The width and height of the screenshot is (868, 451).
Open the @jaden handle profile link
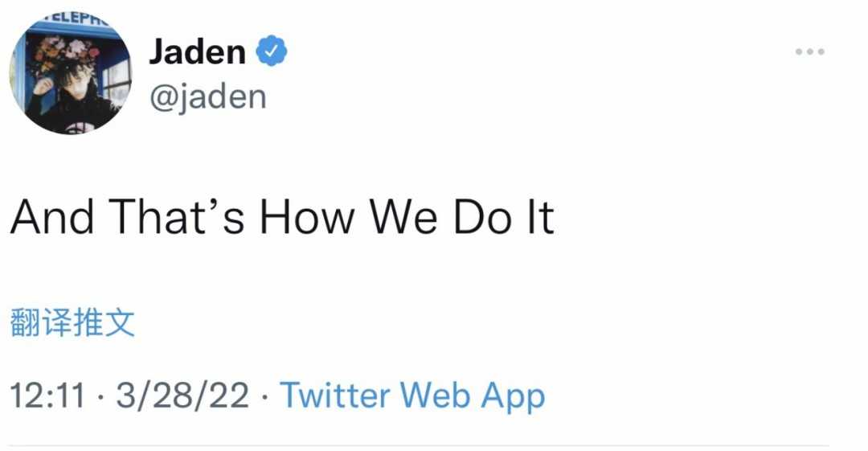[x=207, y=97]
